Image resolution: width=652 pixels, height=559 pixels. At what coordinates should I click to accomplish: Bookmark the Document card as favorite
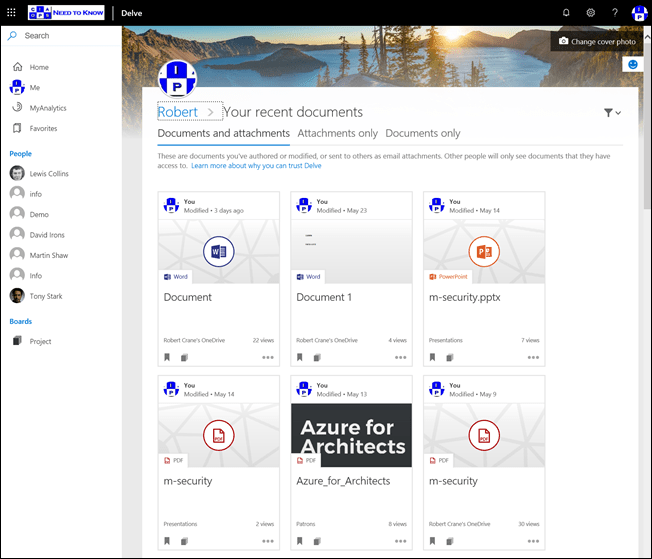pos(167,357)
